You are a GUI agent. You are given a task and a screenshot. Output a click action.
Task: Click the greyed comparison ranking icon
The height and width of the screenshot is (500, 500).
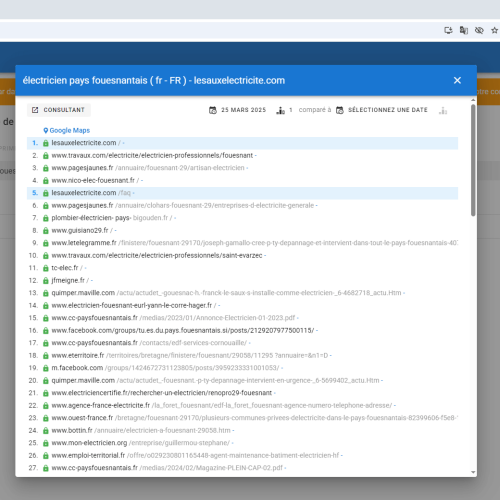(x=443, y=110)
